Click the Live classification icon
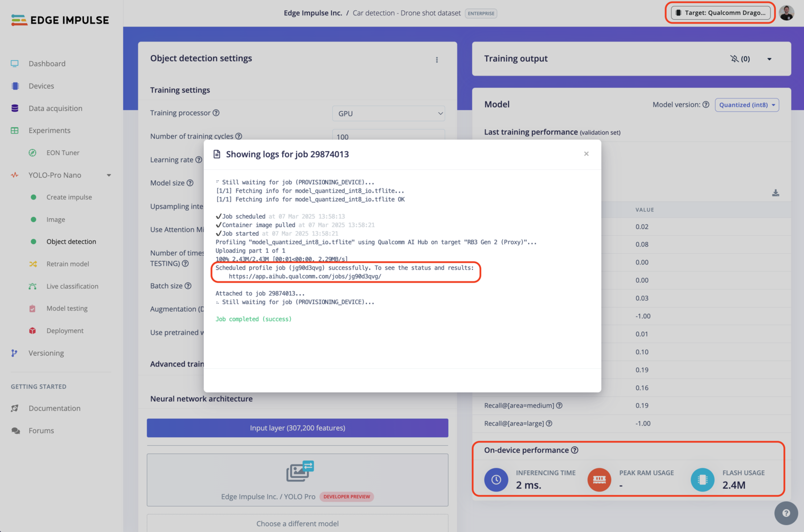804x532 pixels. tap(32, 286)
